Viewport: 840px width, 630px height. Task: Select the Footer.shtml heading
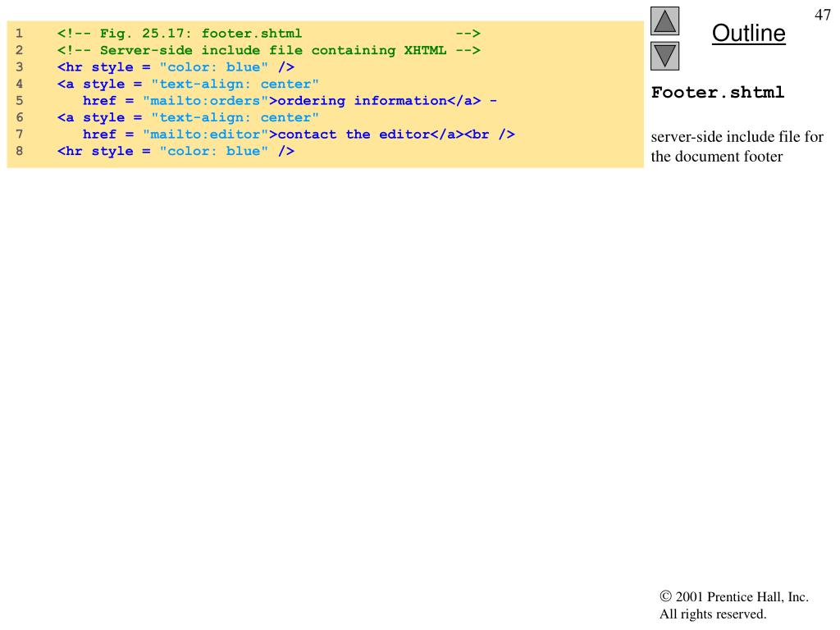click(718, 92)
